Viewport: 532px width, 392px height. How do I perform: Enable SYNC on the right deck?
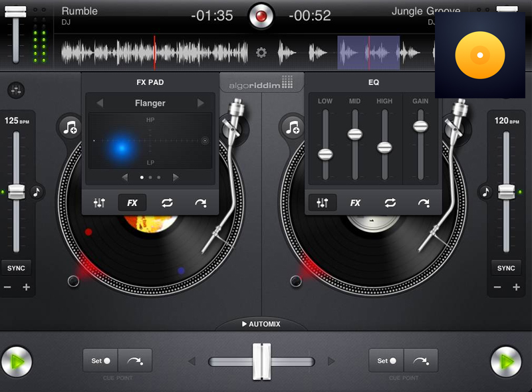point(506,268)
